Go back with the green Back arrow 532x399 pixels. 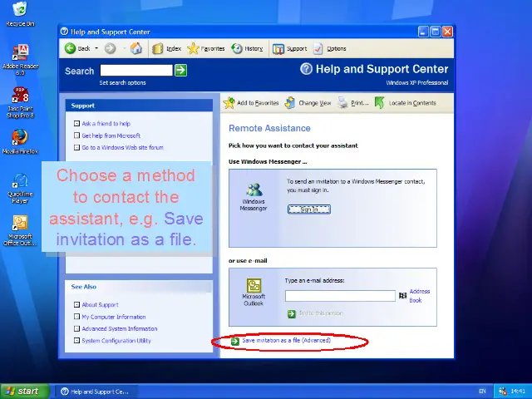click(x=77, y=48)
